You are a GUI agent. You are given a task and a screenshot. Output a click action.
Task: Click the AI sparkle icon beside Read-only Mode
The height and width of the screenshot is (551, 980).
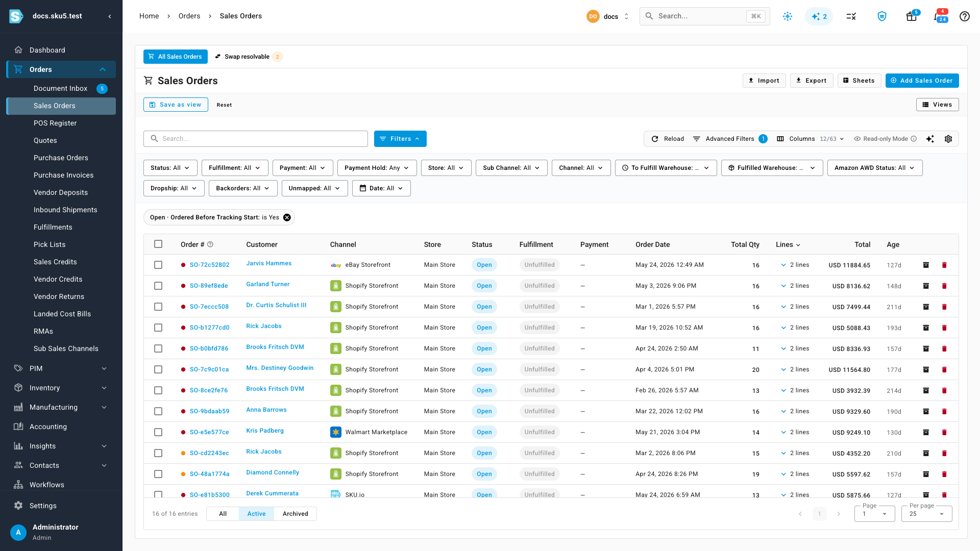[x=930, y=139]
